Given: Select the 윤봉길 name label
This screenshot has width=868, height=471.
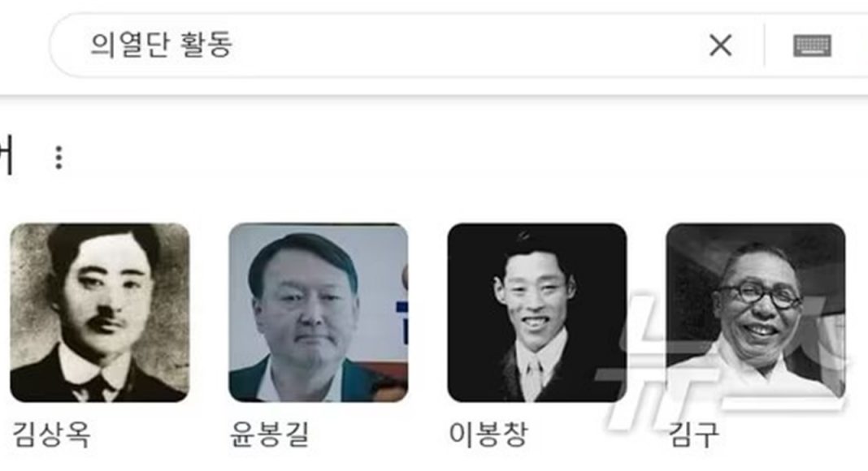Looking at the screenshot, I should (269, 434).
